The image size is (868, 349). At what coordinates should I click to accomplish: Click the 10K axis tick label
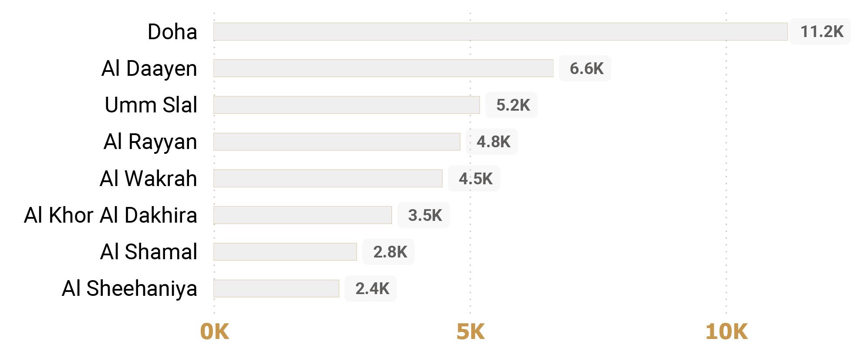tap(726, 332)
